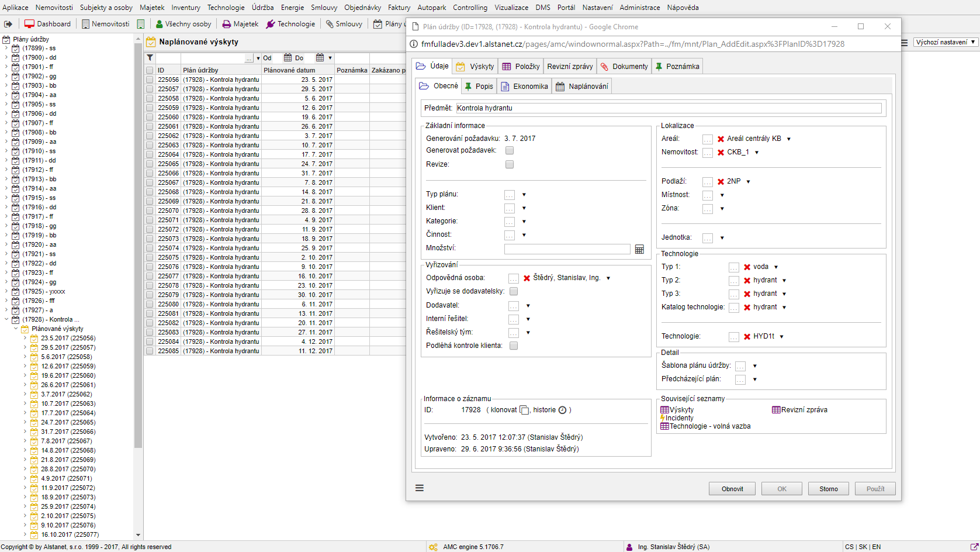Clear Areál centrály KB using red X
This screenshot has width=980, height=552.
pyautogui.click(x=721, y=139)
